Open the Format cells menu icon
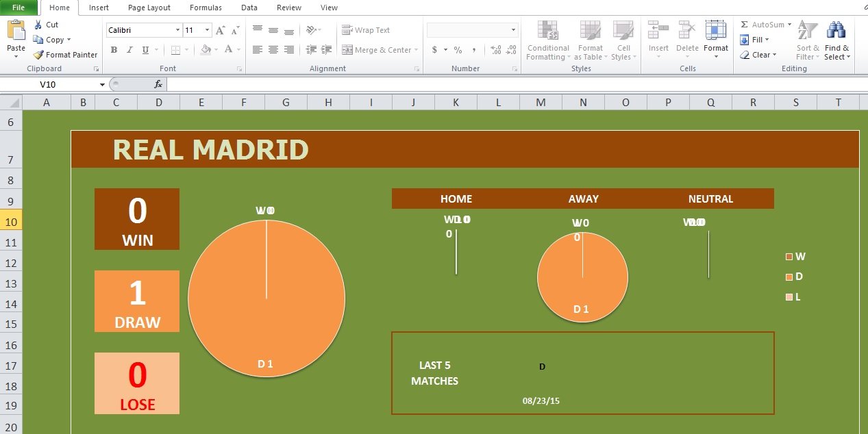This screenshot has width=868, height=434. point(716,30)
